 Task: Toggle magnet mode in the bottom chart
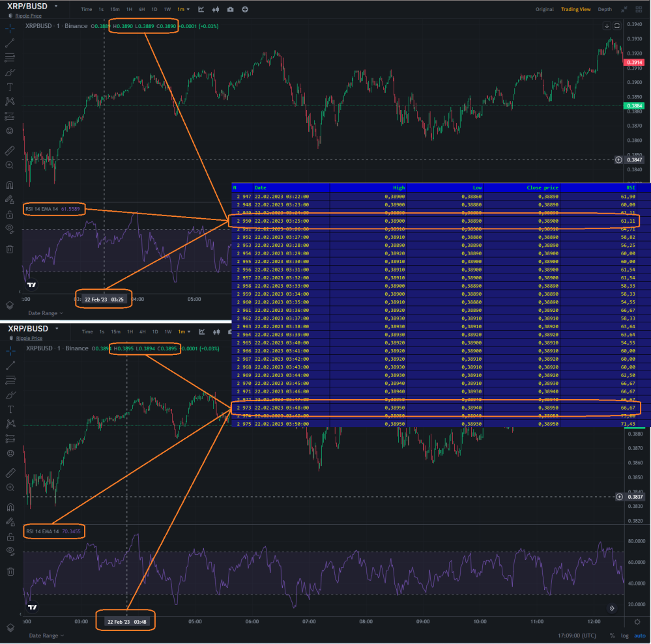pos(11,507)
